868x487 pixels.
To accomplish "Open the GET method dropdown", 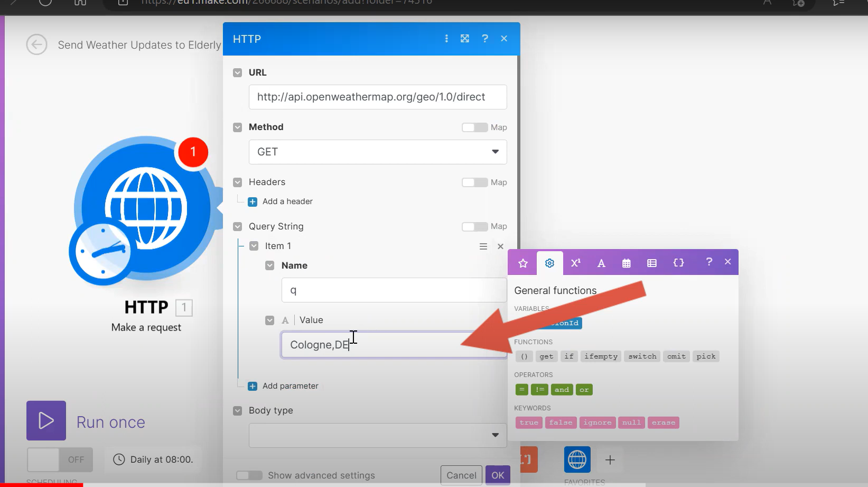I will (x=378, y=152).
